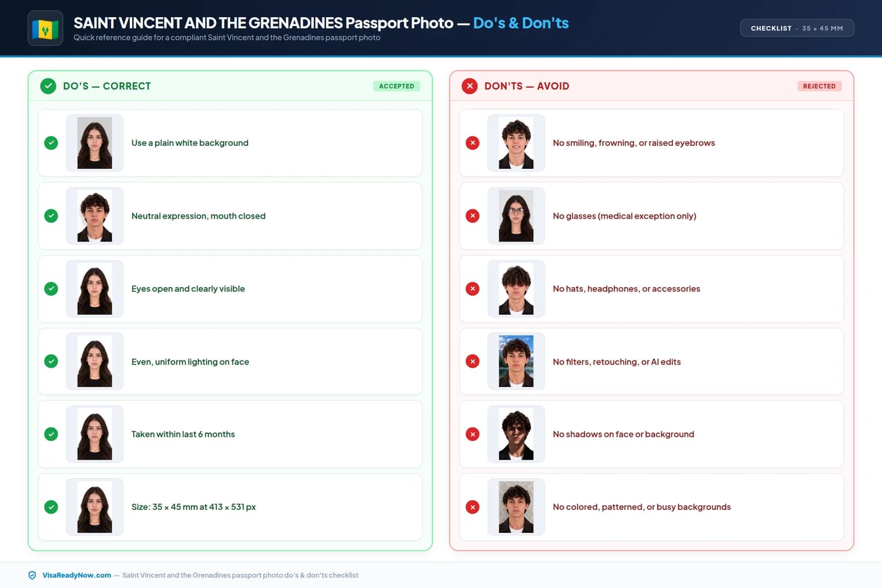Open the no filters photo thumbnail
This screenshot has width=882, height=588.
click(x=516, y=361)
